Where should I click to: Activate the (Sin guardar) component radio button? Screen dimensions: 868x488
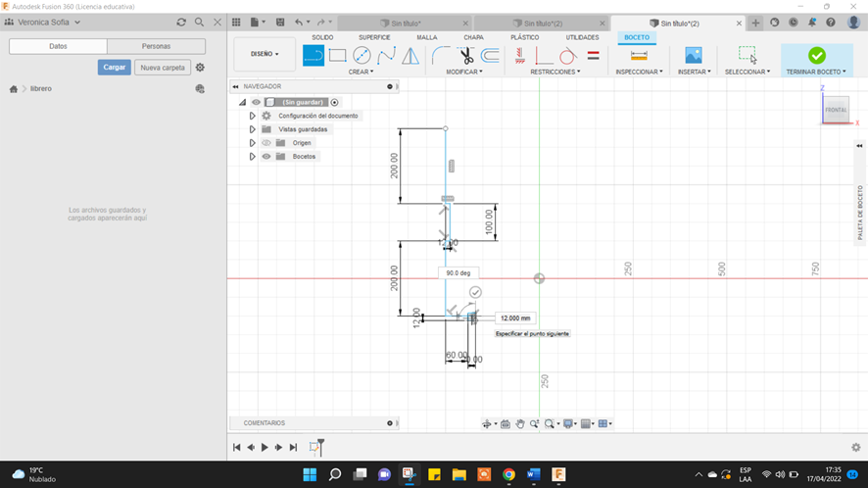[x=334, y=102]
